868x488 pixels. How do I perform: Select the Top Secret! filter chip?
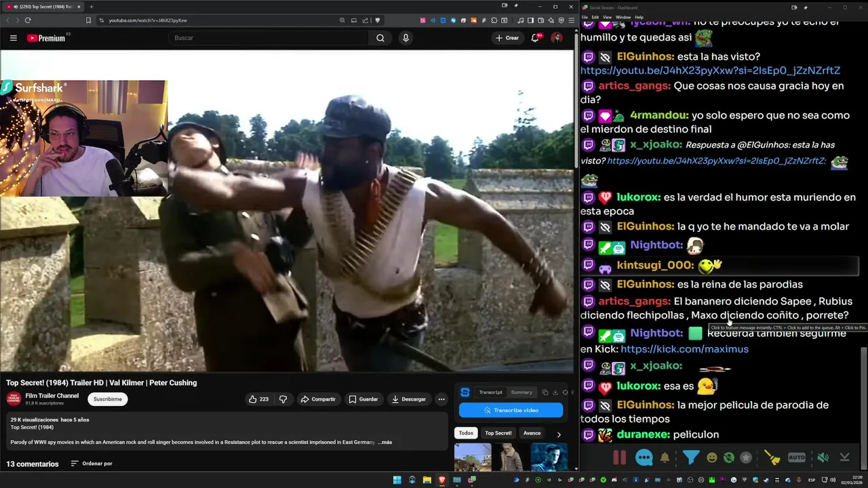pos(498,433)
